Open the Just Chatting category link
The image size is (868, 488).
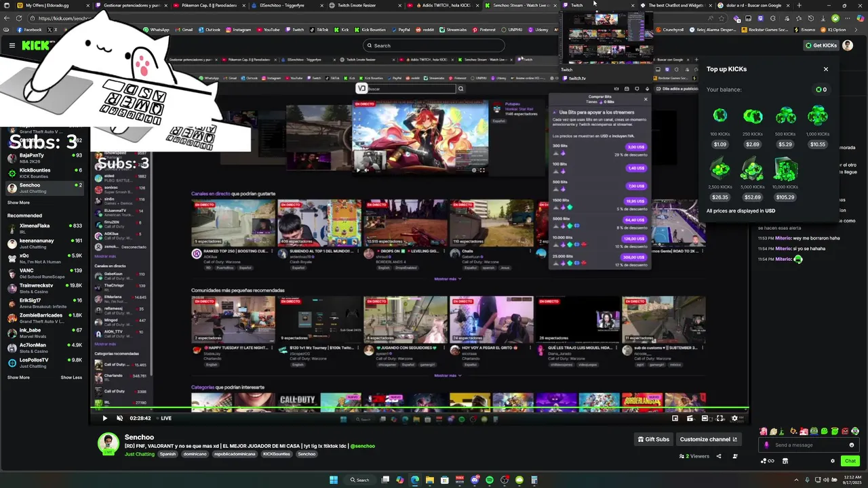click(140, 454)
